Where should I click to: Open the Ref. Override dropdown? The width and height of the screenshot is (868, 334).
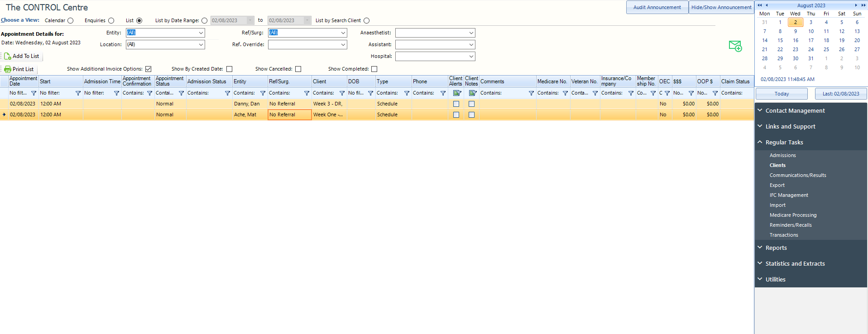pyautogui.click(x=343, y=45)
